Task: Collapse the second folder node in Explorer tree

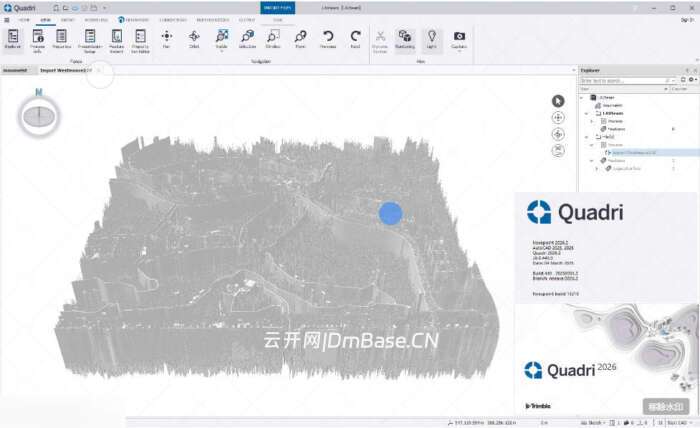Action: pos(587,137)
